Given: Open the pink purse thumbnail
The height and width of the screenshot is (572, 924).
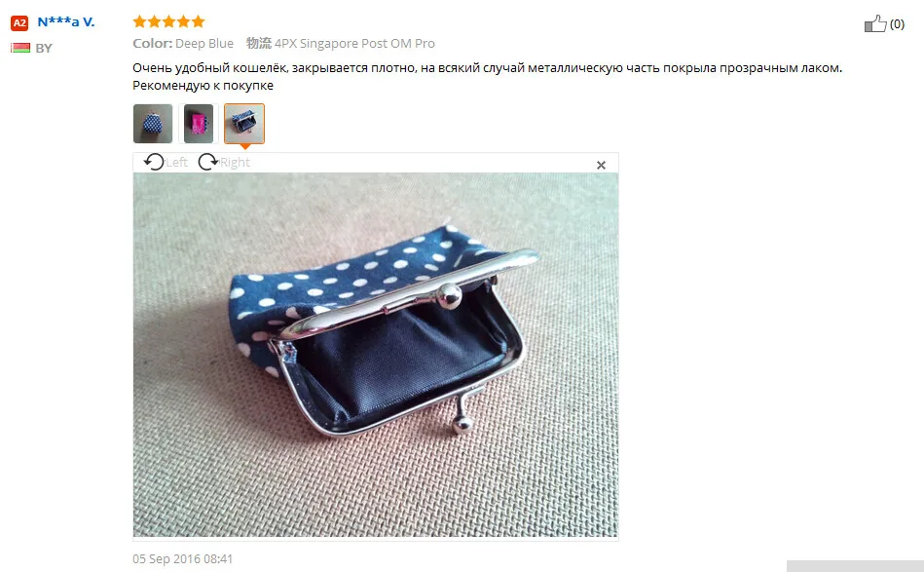Looking at the screenshot, I should pyautogui.click(x=199, y=123).
